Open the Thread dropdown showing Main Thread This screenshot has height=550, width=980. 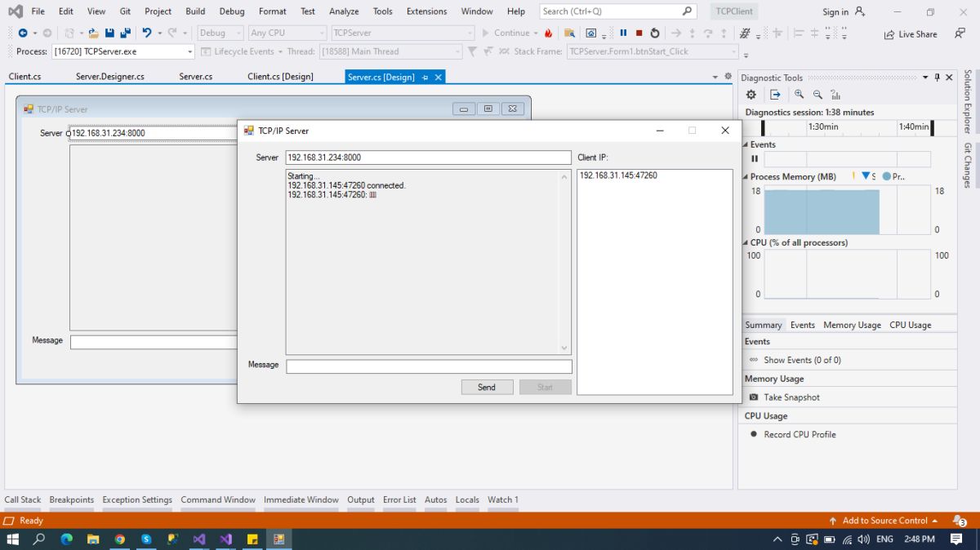pyautogui.click(x=457, y=51)
